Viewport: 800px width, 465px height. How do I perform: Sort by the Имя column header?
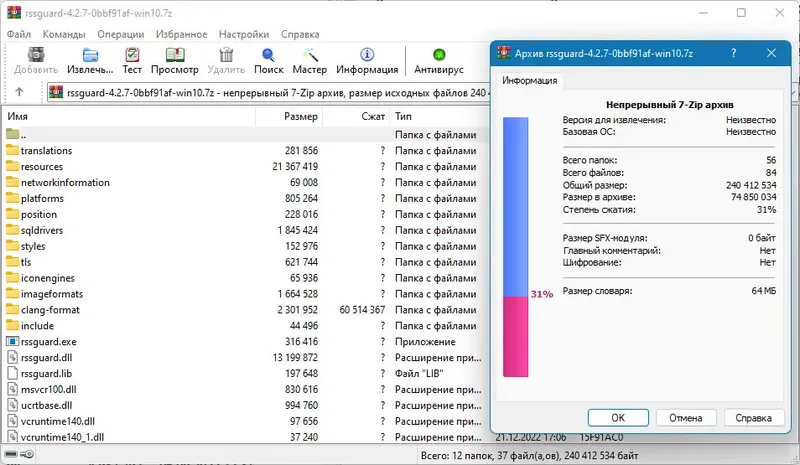click(129, 116)
